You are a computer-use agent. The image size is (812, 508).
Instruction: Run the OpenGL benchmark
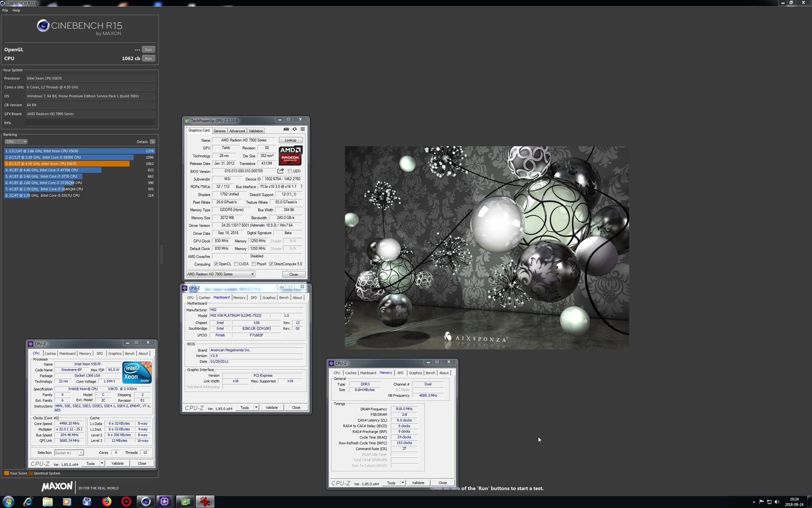[x=148, y=49]
